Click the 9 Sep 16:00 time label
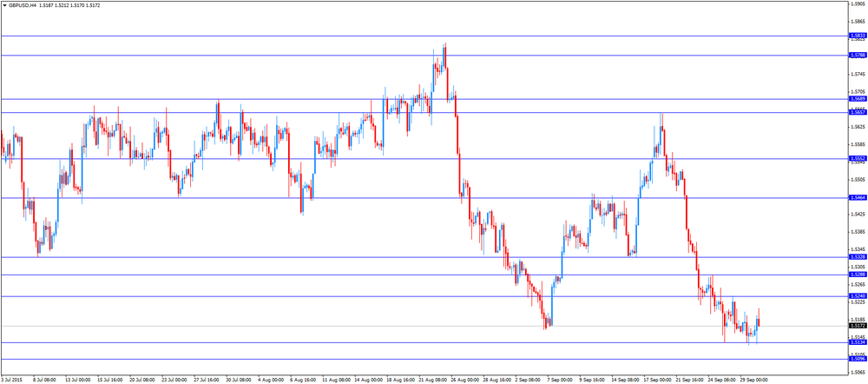This screenshot has width=868, height=384. tap(592, 381)
